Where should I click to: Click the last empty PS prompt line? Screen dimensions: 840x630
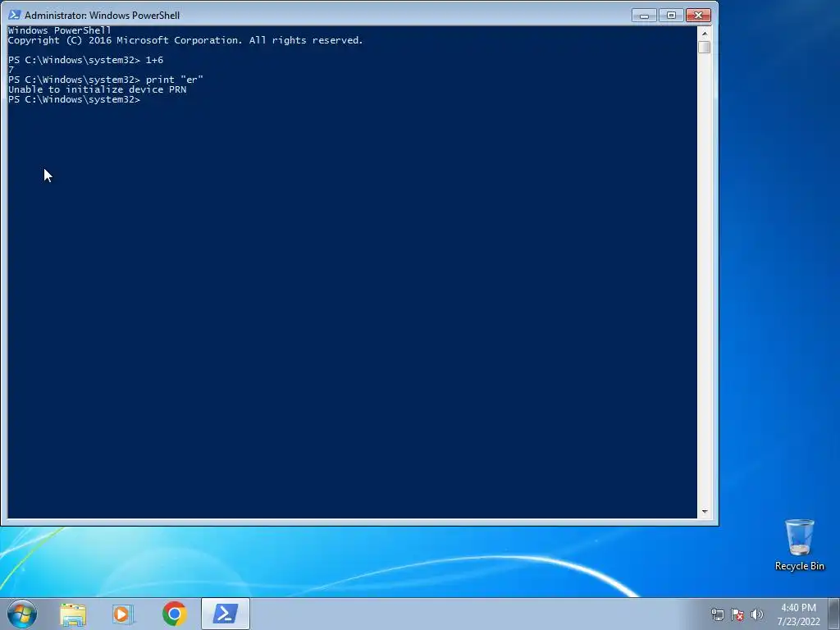(74, 99)
